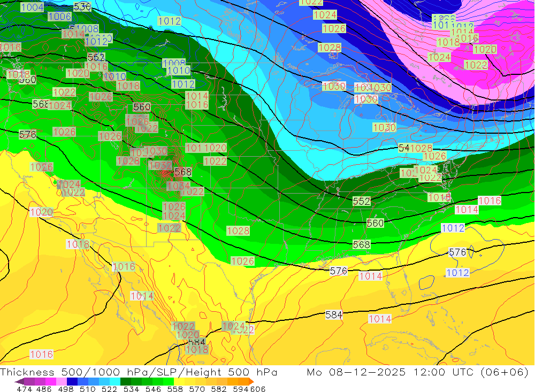
Task: Click the light pink legend swatch above 498
Action: click(x=62, y=381)
